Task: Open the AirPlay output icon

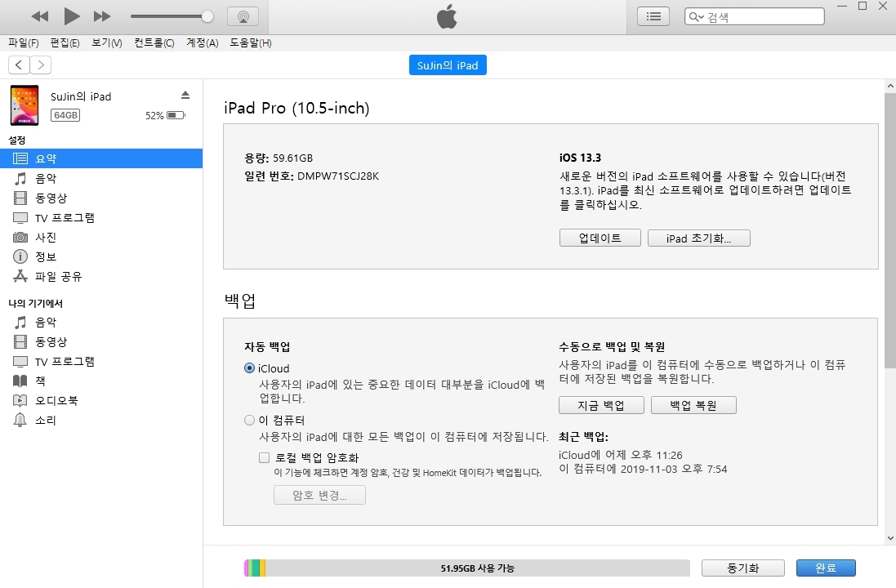Action: click(243, 16)
